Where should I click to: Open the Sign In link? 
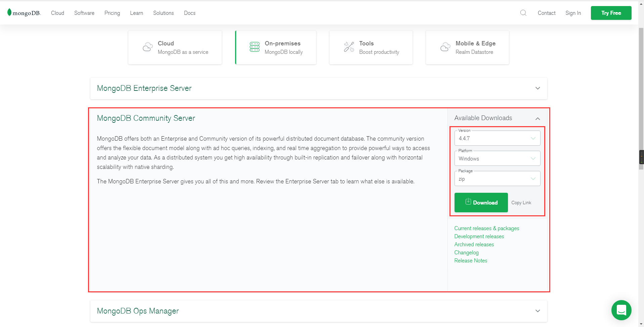point(573,13)
